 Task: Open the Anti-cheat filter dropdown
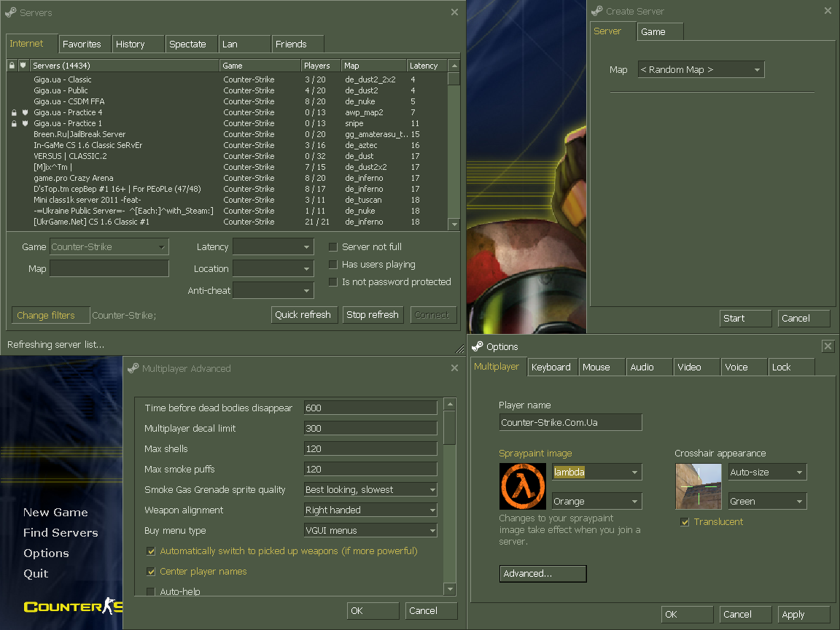[x=273, y=290]
